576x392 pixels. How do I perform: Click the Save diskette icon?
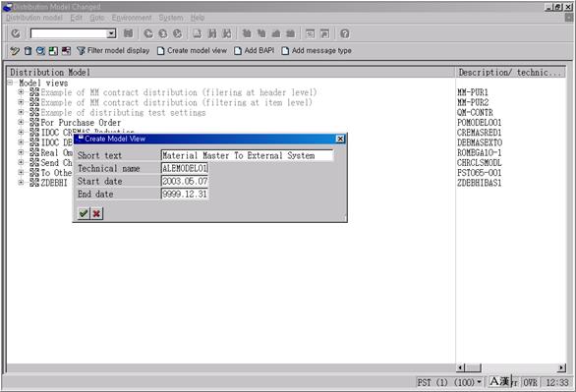[x=128, y=33]
